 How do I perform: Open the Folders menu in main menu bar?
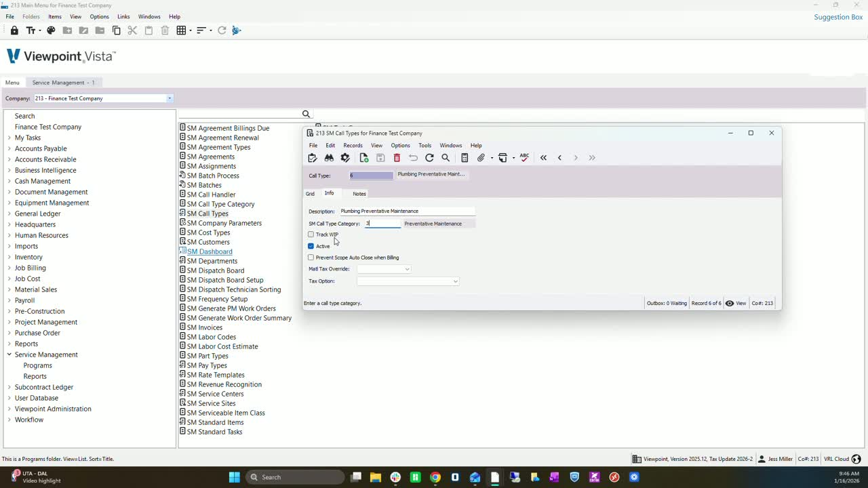coord(31,16)
